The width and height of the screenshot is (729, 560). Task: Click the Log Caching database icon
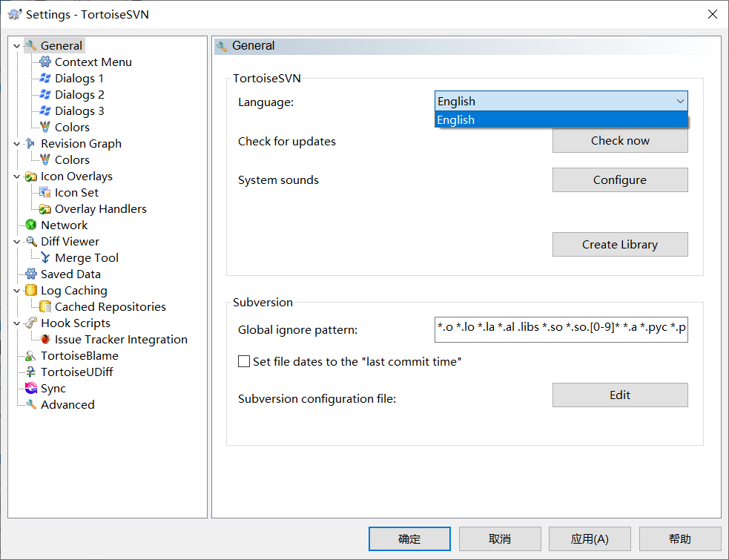point(30,290)
